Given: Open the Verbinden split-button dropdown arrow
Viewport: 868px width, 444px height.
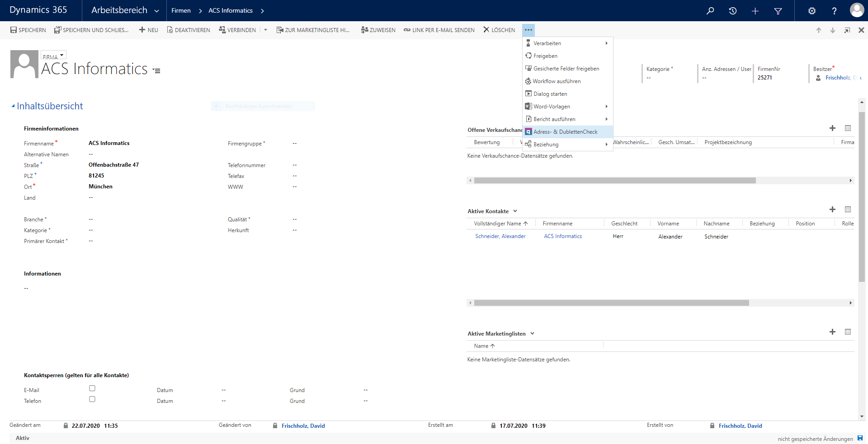Looking at the screenshot, I should pos(265,30).
